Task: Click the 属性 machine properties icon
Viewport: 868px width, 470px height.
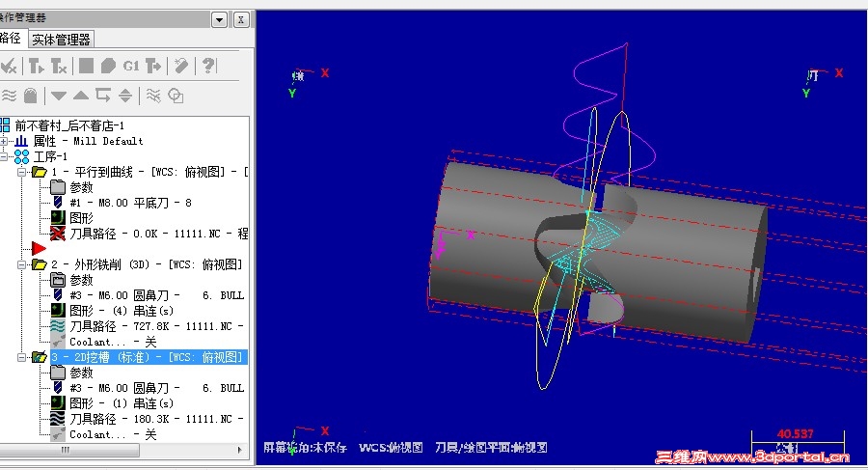Action: 21,141
